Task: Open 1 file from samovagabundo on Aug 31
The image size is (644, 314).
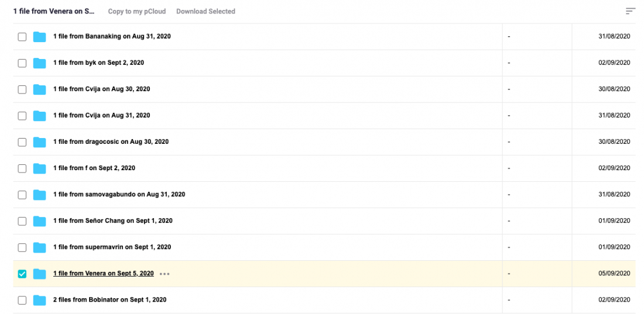Action: click(119, 194)
